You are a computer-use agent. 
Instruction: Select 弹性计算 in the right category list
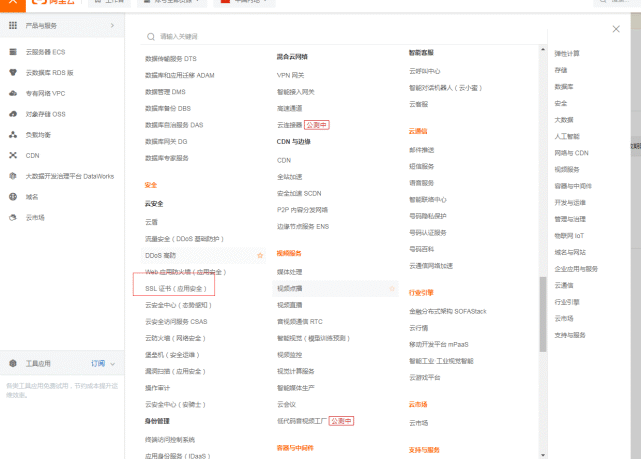[567, 53]
